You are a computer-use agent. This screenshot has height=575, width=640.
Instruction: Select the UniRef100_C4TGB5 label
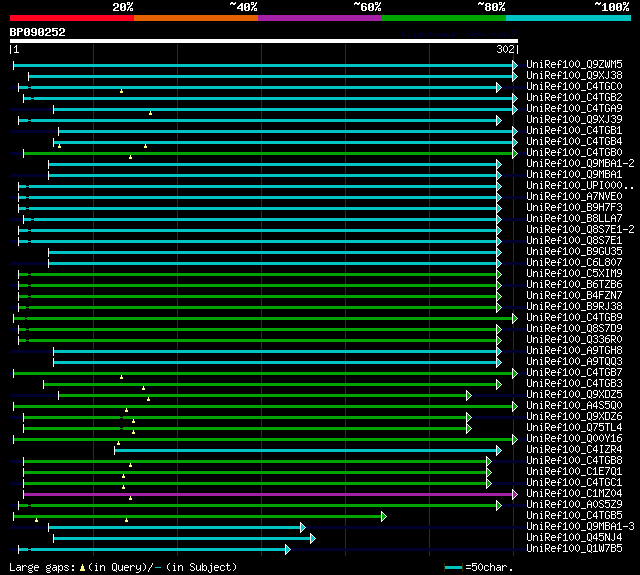[x=574, y=516]
